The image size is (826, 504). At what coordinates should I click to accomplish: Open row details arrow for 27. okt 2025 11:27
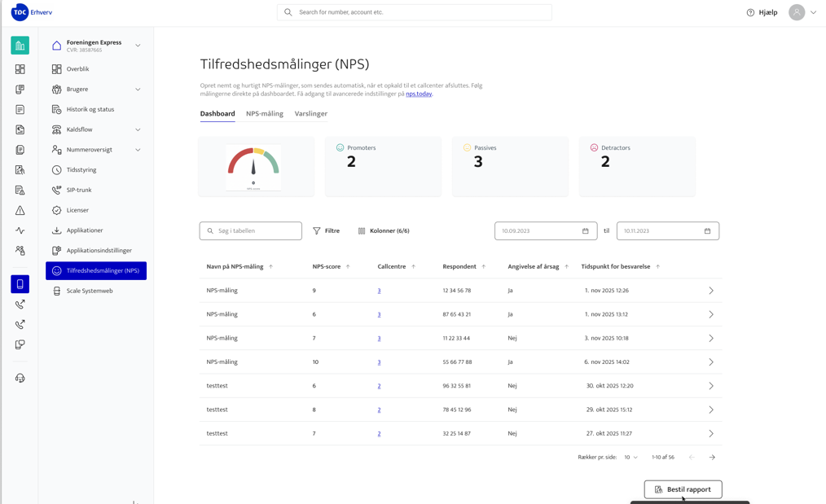711,433
